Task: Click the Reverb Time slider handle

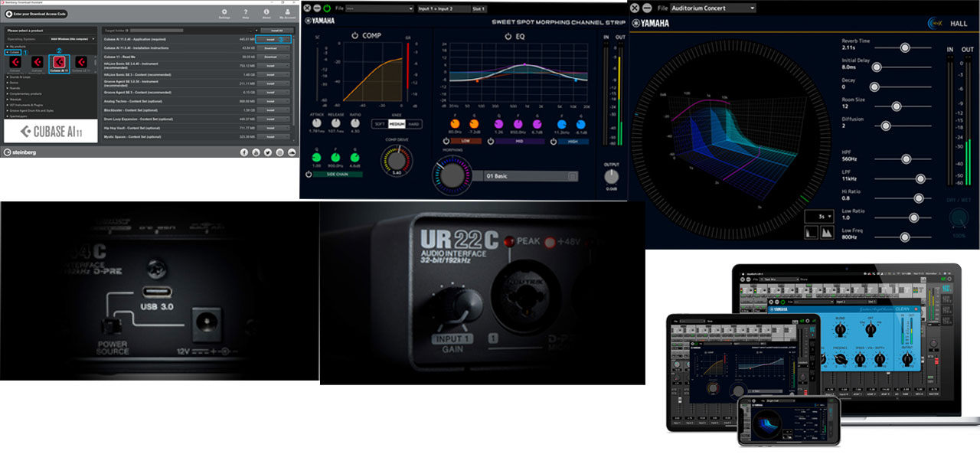Action: point(905,47)
